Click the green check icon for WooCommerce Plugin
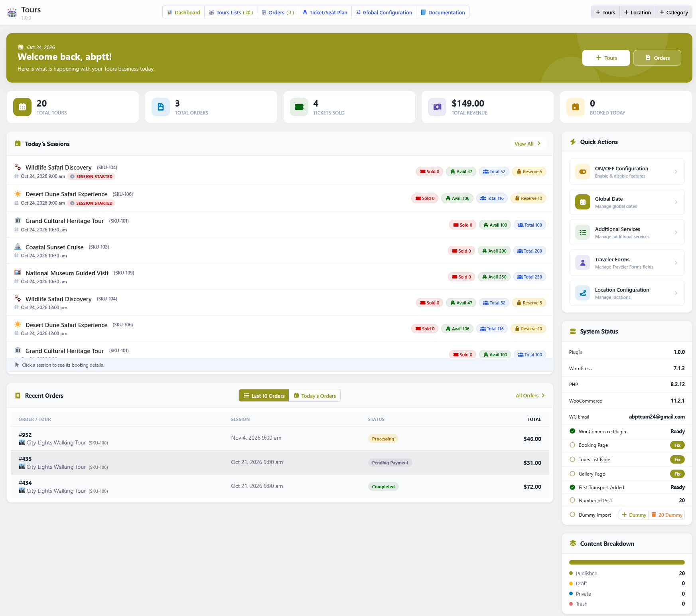This screenshot has width=696, height=616. (572, 431)
